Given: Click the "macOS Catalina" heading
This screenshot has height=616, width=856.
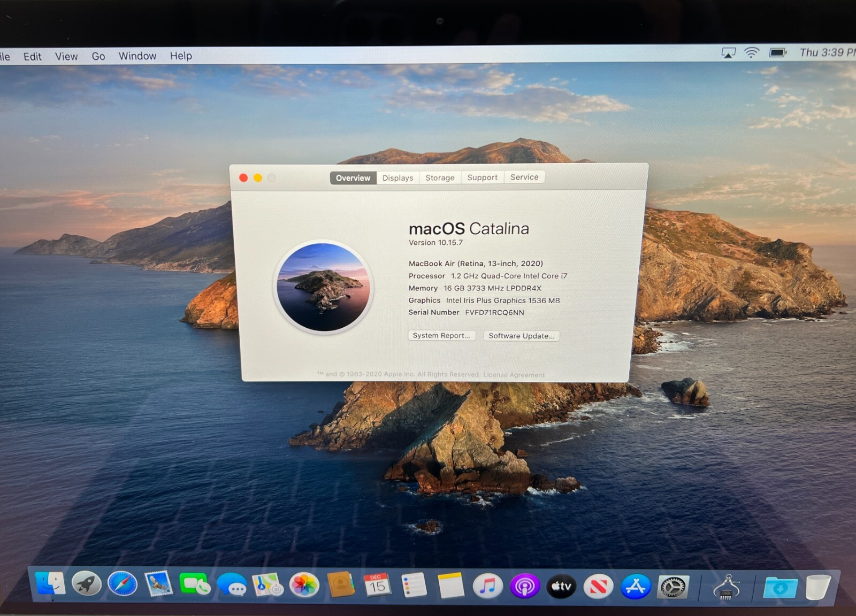Looking at the screenshot, I should click(469, 229).
